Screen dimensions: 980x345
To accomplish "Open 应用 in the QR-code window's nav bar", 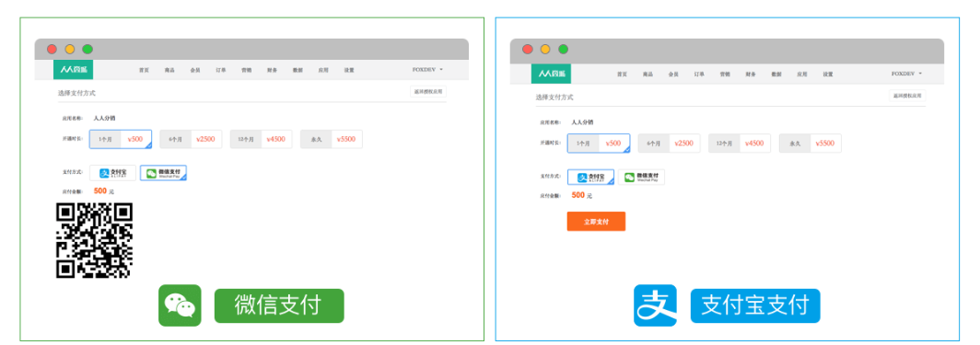I will point(323,71).
